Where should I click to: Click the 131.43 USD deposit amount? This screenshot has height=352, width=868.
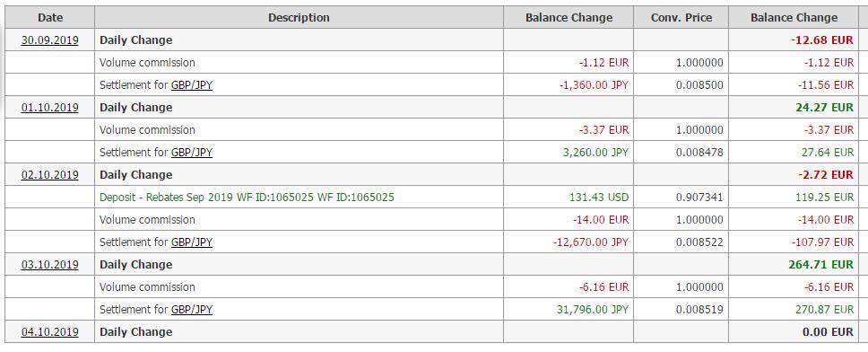tap(599, 197)
